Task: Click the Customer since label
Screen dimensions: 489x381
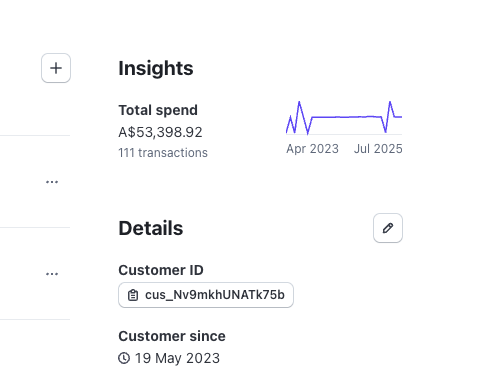Action: 172,336
